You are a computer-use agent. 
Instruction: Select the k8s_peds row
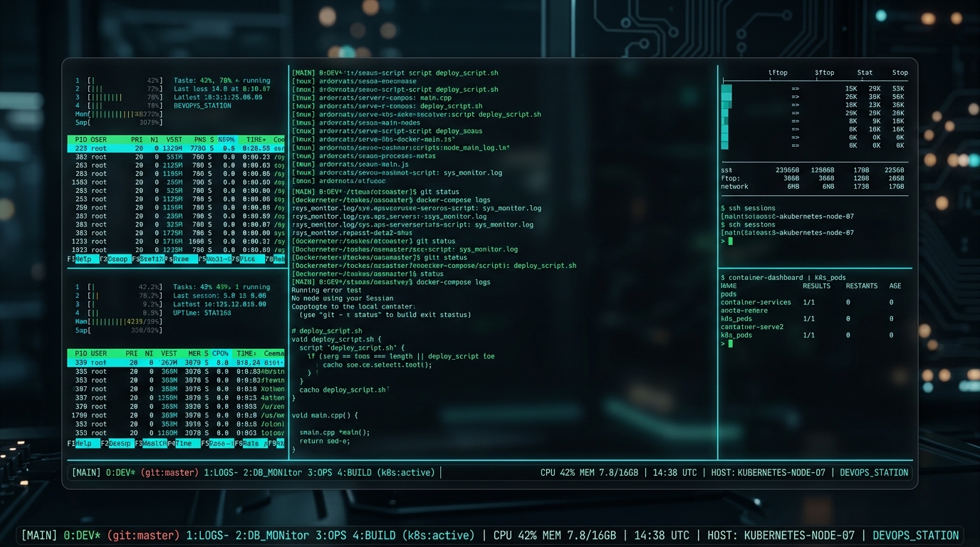coord(807,318)
